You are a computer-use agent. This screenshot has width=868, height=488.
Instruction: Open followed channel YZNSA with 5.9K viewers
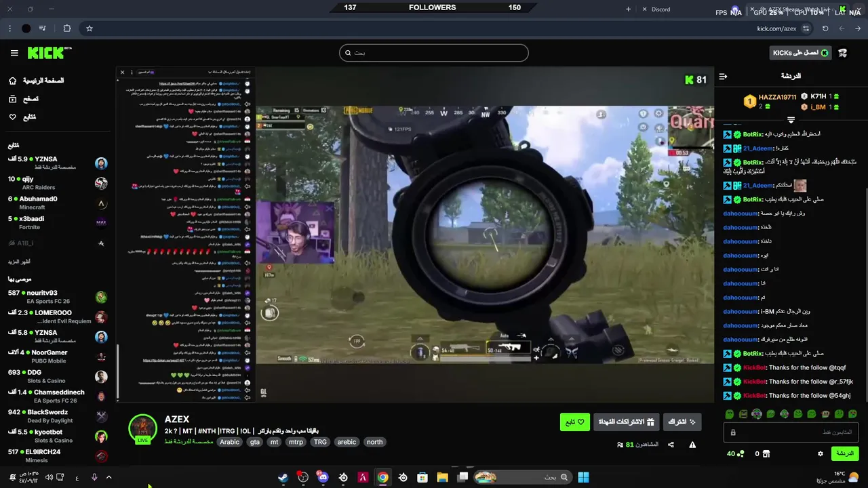59,163
